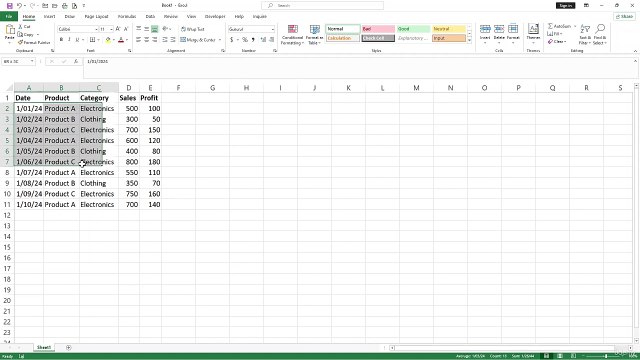Increase the font size
This screenshot has height=360, width=640.
pyautogui.click(x=118, y=29)
